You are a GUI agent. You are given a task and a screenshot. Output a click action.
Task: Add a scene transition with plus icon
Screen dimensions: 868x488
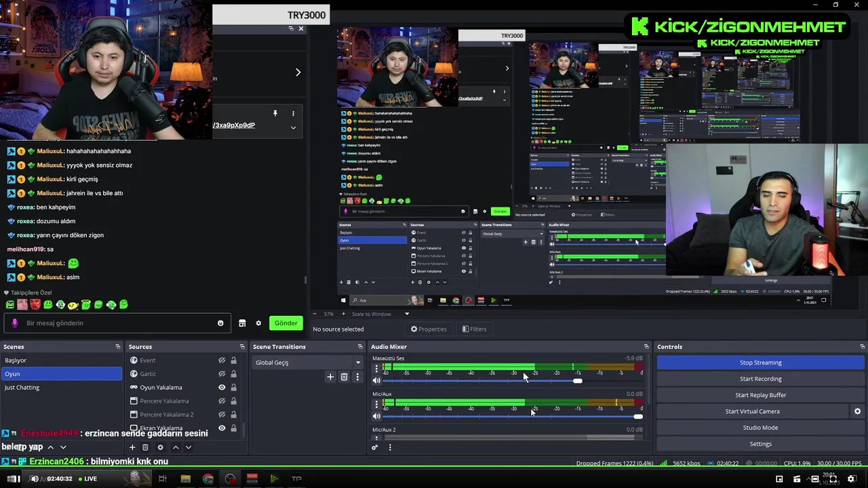click(x=330, y=377)
